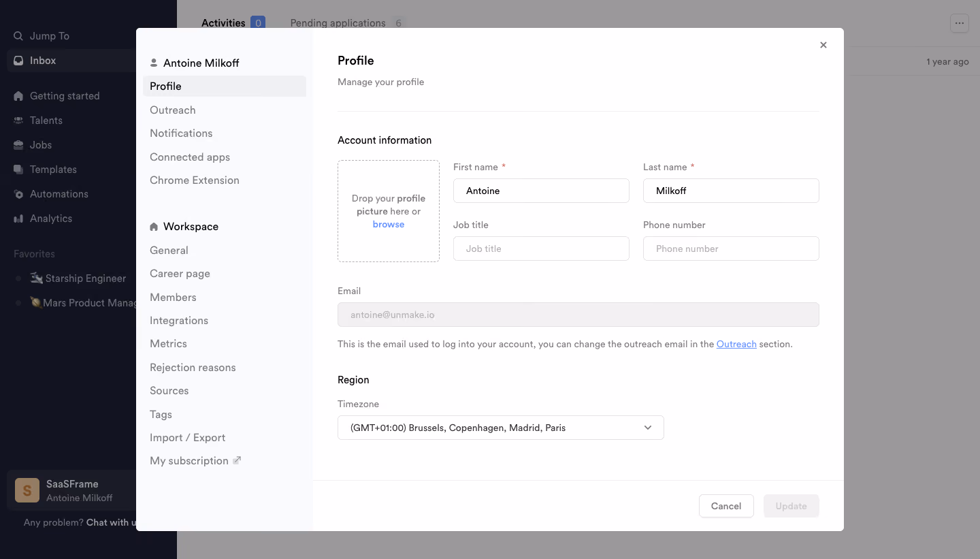The image size is (980, 559).
Task: Open Notifications settings
Action: pos(225,133)
